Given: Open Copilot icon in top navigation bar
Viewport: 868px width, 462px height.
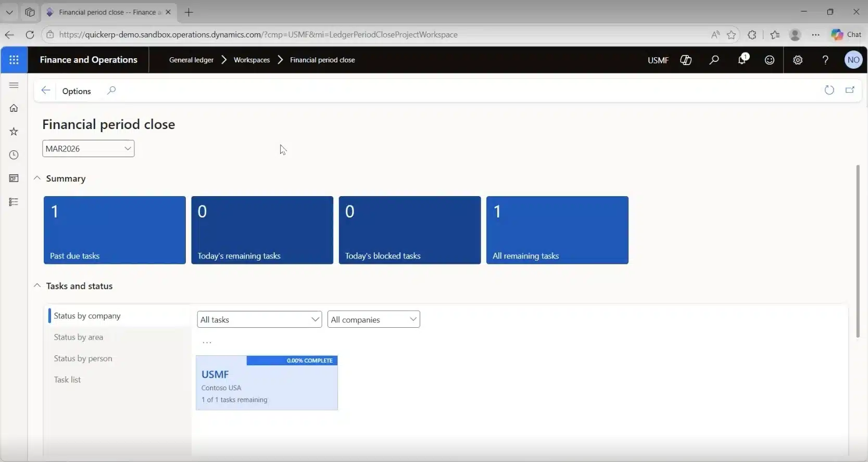Looking at the screenshot, I should (x=686, y=60).
